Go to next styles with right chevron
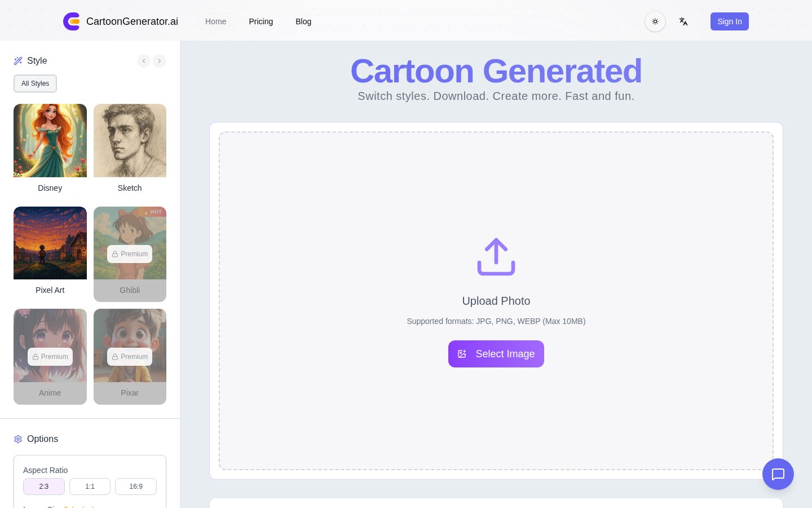The image size is (812, 508). point(160,61)
